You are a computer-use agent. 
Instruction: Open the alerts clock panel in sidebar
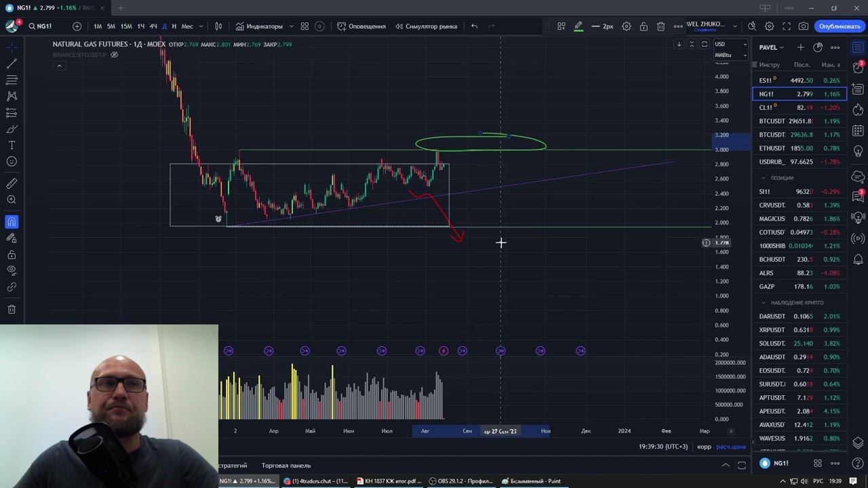pyautogui.click(x=858, y=68)
